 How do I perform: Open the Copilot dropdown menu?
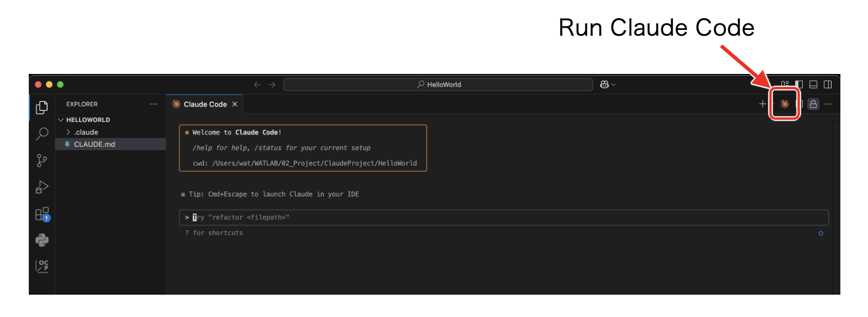607,85
